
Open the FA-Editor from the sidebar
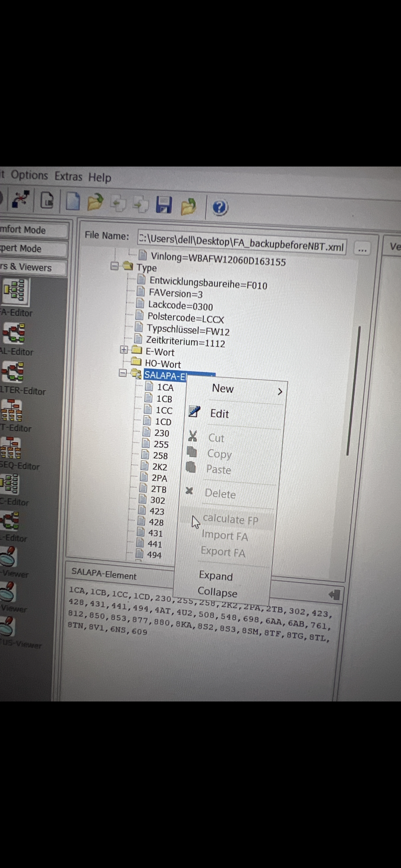coord(16,291)
